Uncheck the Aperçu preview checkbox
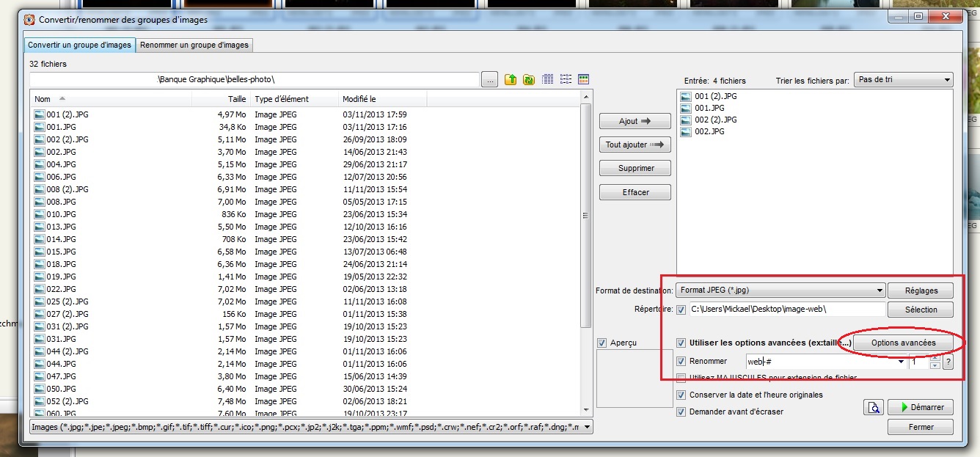The width and height of the screenshot is (980, 457). (602, 343)
